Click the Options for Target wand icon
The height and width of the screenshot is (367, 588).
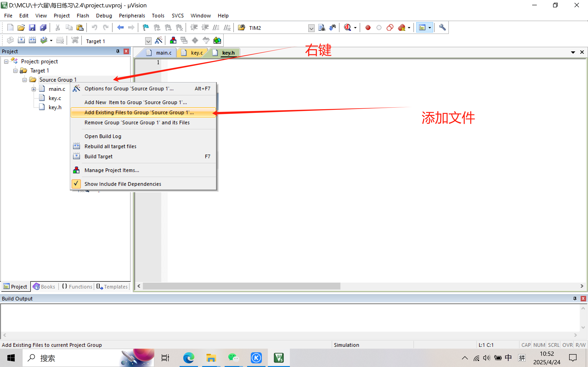tap(158, 41)
